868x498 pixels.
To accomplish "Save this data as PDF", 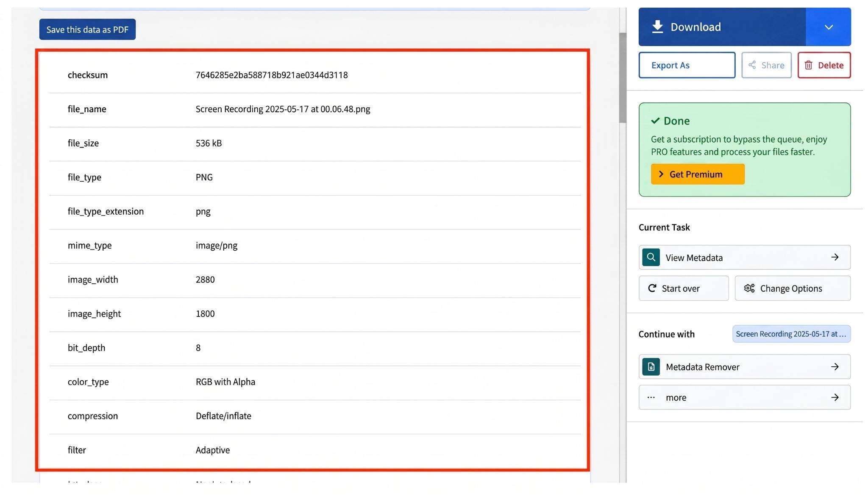I will coord(87,29).
